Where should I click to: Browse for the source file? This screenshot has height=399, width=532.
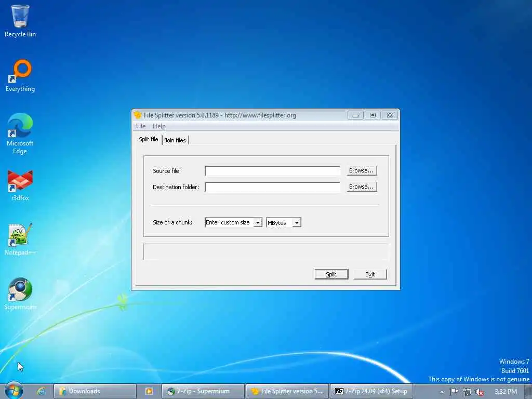(362, 170)
